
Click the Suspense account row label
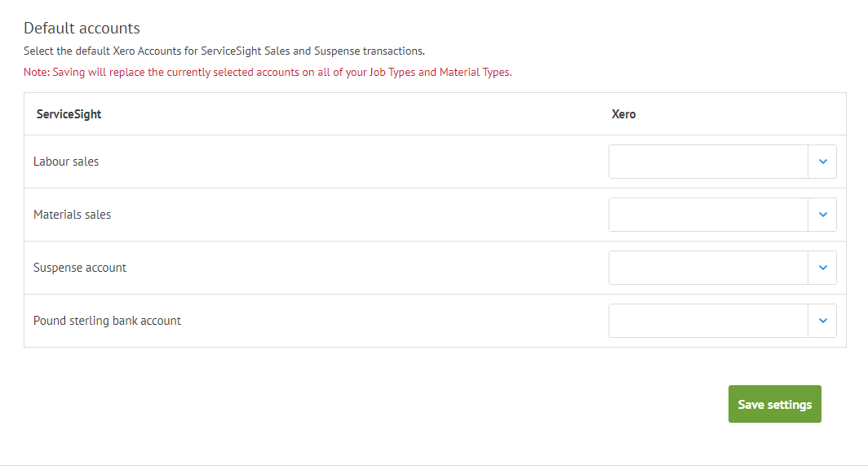tap(80, 268)
